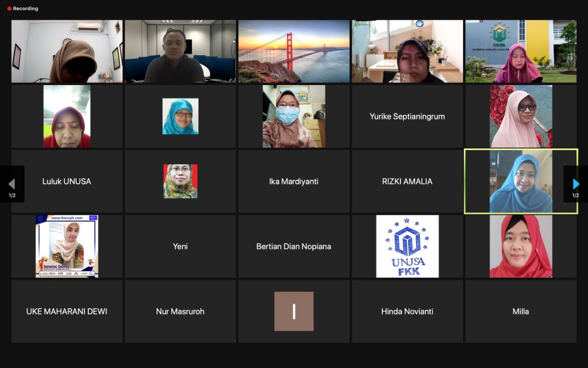
Task: Click the red Recording indicator
Action: [x=23, y=8]
